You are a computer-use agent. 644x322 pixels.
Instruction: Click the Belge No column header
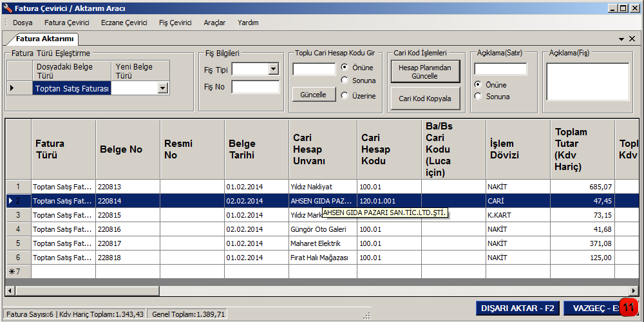pos(128,149)
